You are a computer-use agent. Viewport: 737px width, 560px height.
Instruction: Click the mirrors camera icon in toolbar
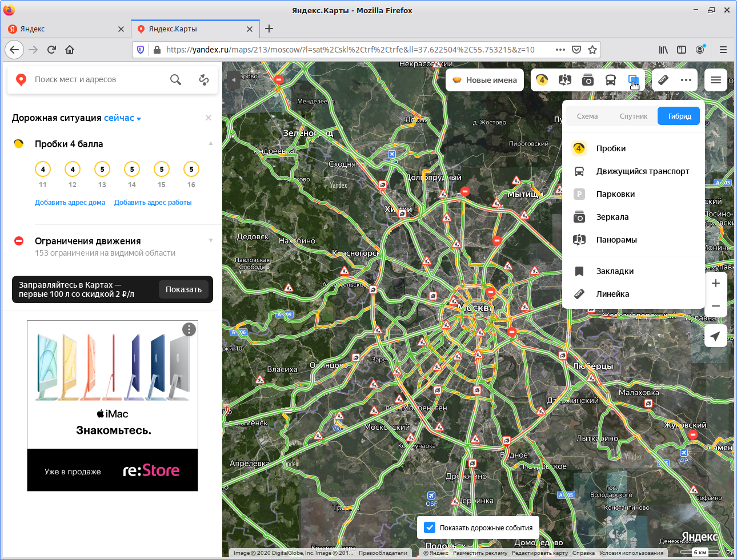point(587,80)
